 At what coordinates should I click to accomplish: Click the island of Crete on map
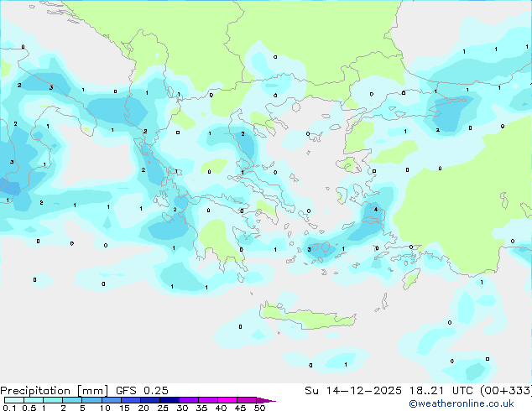(x=308, y=316)
